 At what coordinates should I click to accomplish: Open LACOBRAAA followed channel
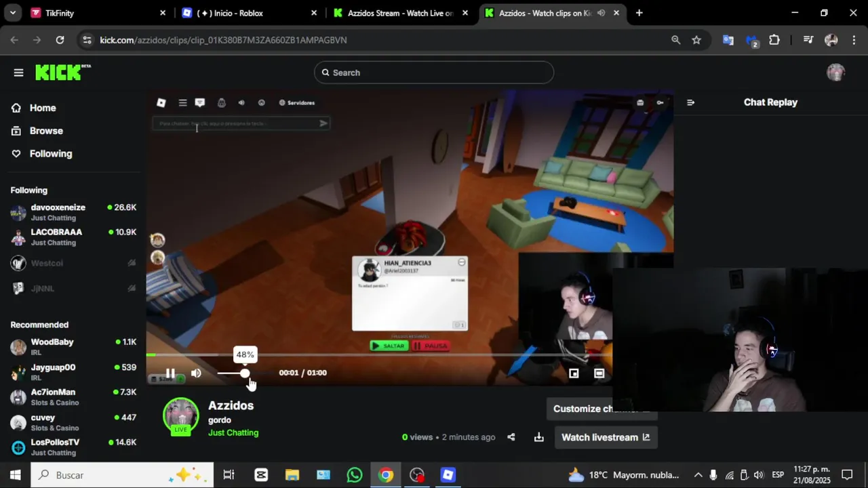(73, 237)
